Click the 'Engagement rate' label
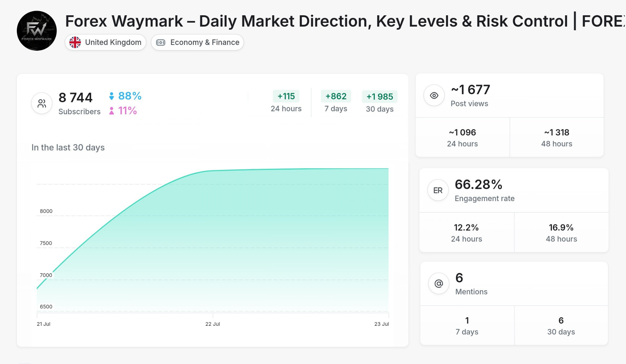Viewport: 626px width, 364px height. pos(485,198)
